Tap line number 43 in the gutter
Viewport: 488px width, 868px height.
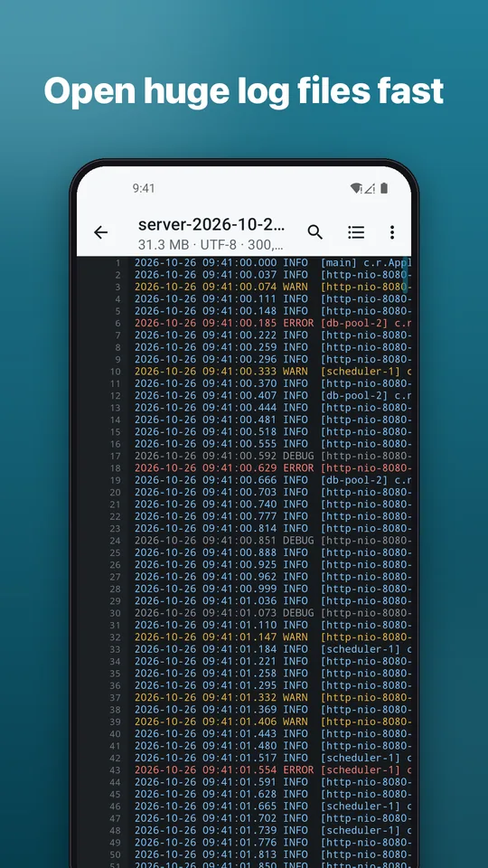[115, 770]
